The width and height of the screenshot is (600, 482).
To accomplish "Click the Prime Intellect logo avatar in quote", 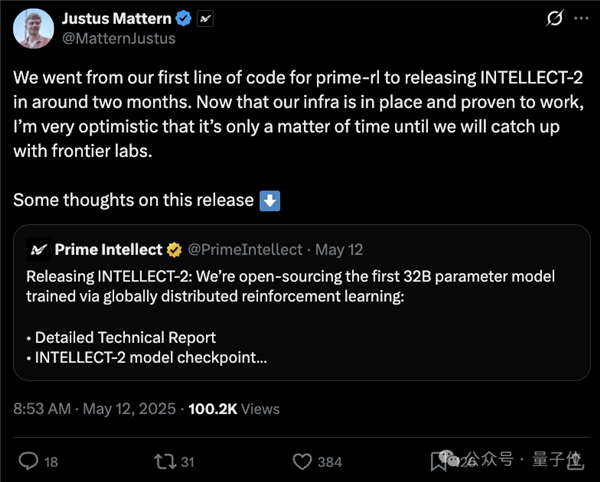I will [39, 248].
